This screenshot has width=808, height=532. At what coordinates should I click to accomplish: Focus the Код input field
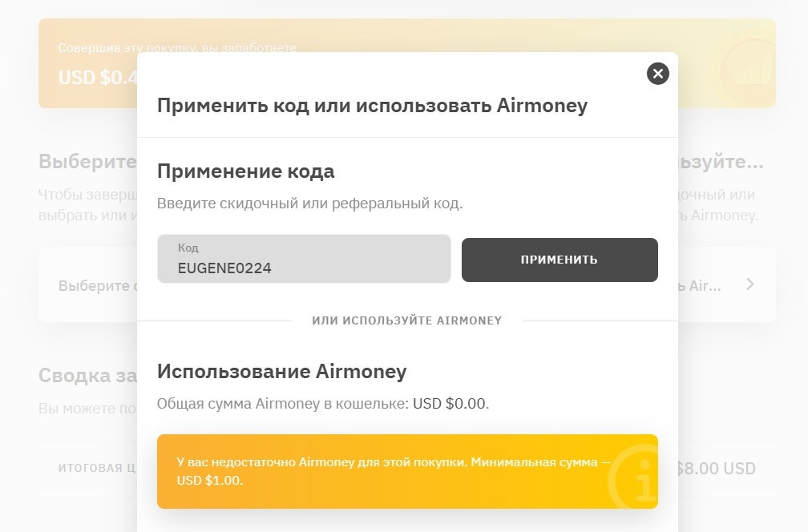point(304,259)
